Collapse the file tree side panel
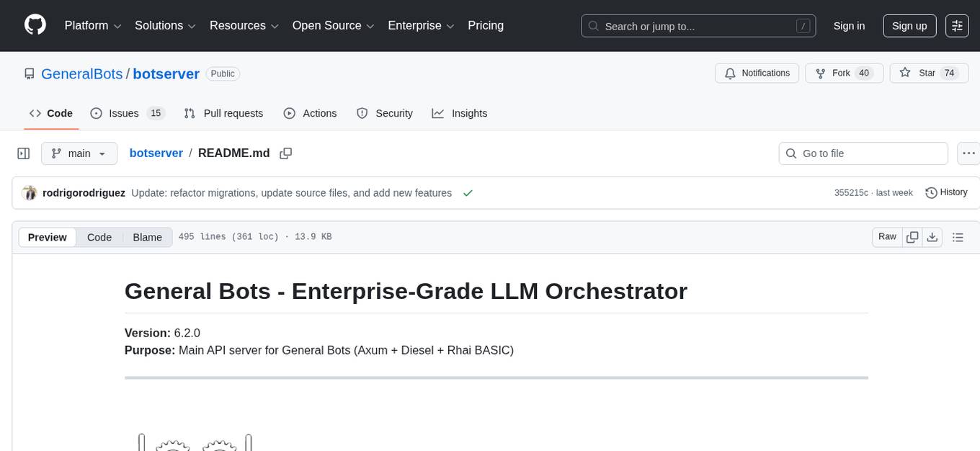980x451 pixels. click(x=23, y=153)
